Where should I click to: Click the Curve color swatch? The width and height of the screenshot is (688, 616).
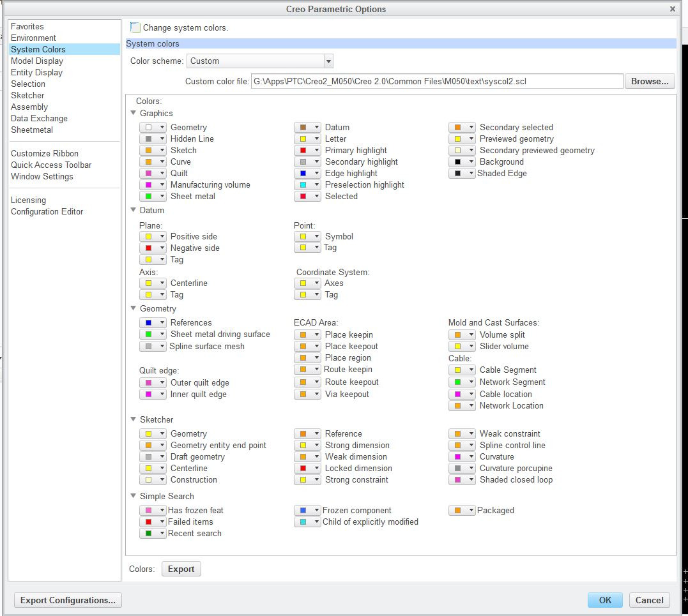click(x=149, y=162)
